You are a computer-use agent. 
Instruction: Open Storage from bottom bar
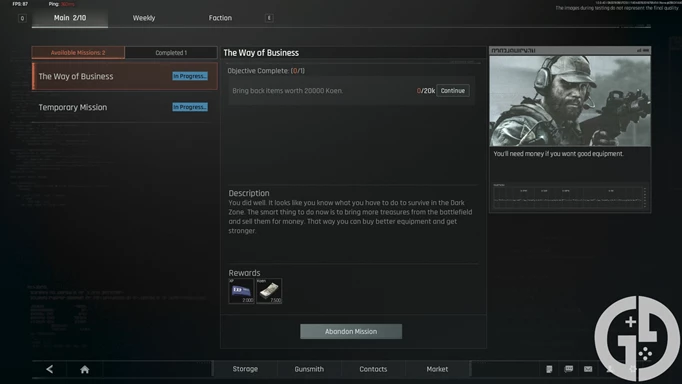pyautogui.click(x=245, y=369)
